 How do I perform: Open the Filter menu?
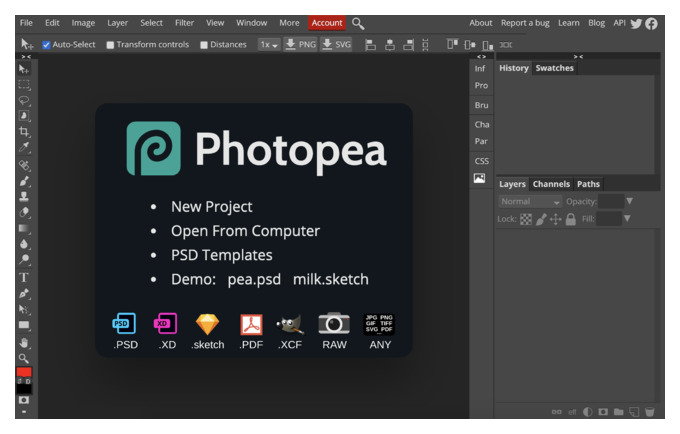click(184, 23)
